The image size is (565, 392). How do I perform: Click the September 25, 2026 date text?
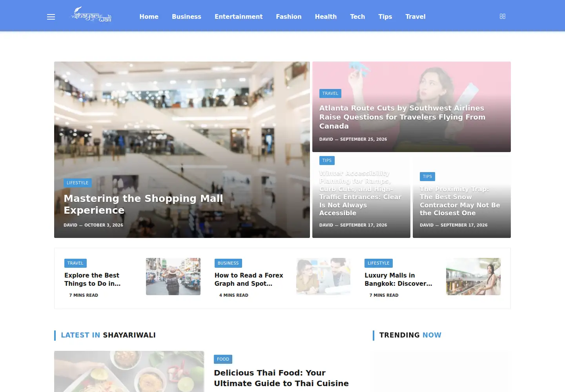click(x=363, y=139)
